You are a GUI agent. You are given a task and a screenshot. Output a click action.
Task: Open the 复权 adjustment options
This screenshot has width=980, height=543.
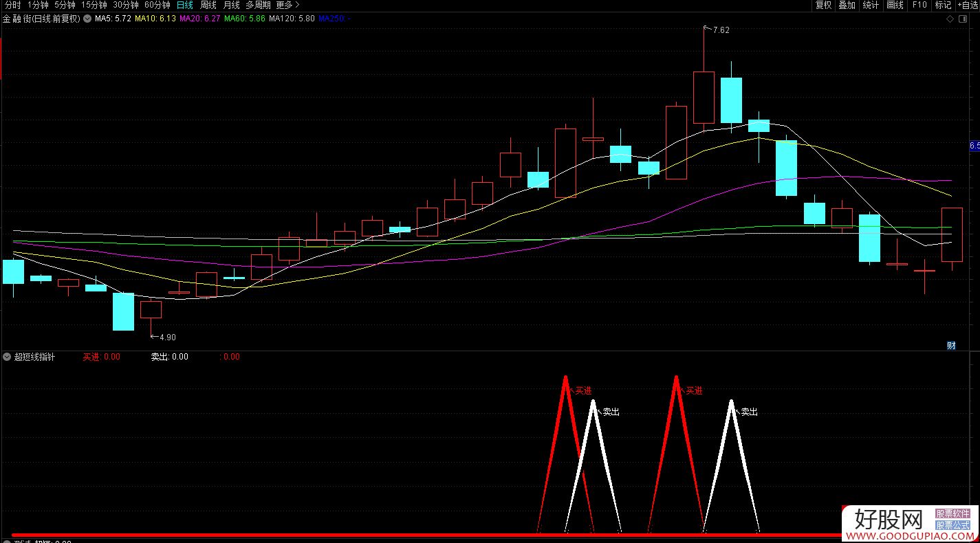click(823, 5)
